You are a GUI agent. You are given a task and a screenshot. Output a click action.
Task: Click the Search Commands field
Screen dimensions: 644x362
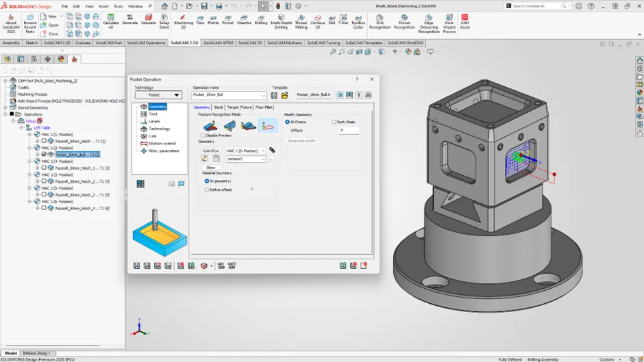click(x=537, y=5)
